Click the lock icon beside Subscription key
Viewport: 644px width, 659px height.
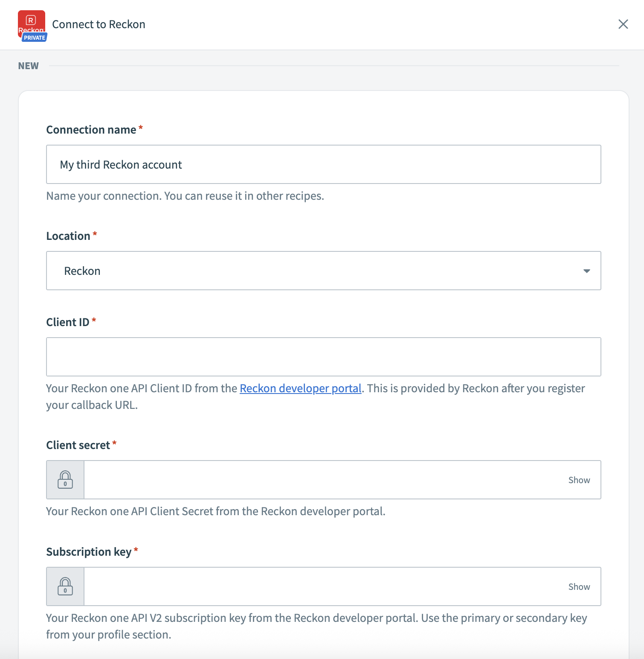pos(65,586)
